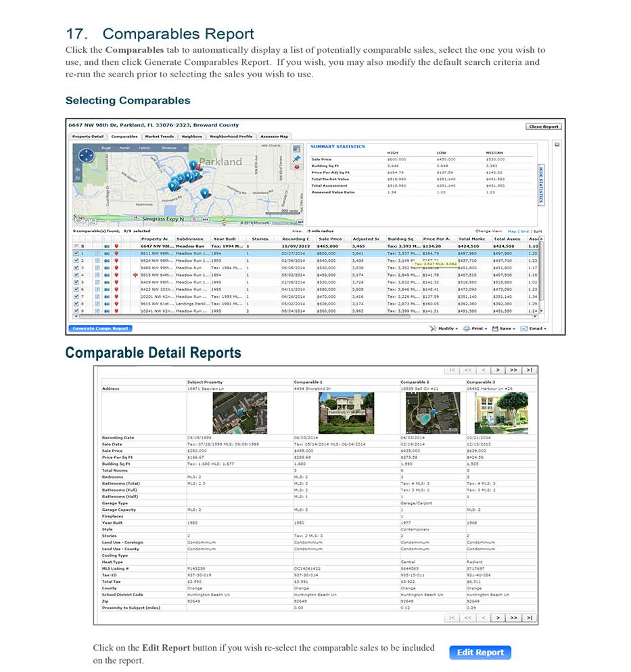This screenshot has width=631, height=672.
Task: Click the Generate Comps Report button
Action: [100, 328]
